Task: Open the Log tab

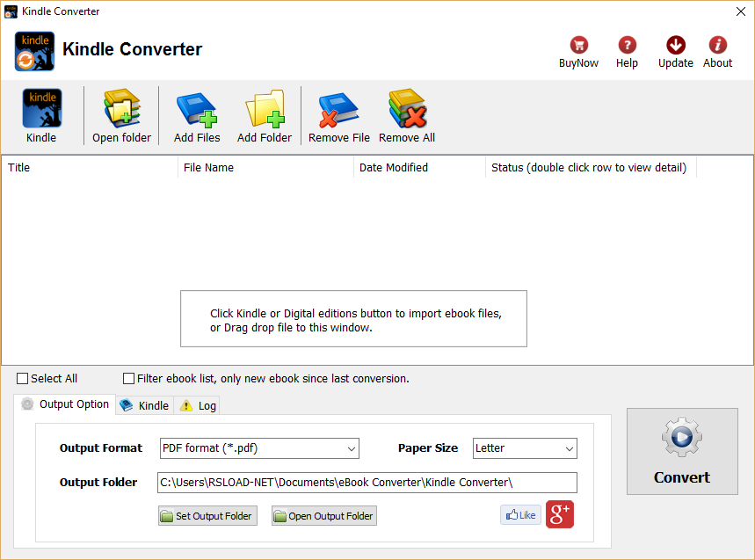Action: [198, 405]
